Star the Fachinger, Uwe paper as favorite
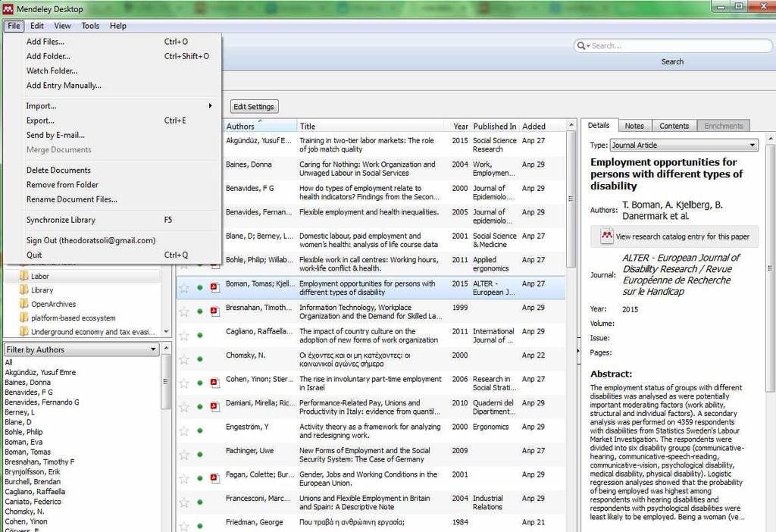 tap(184, 454)
